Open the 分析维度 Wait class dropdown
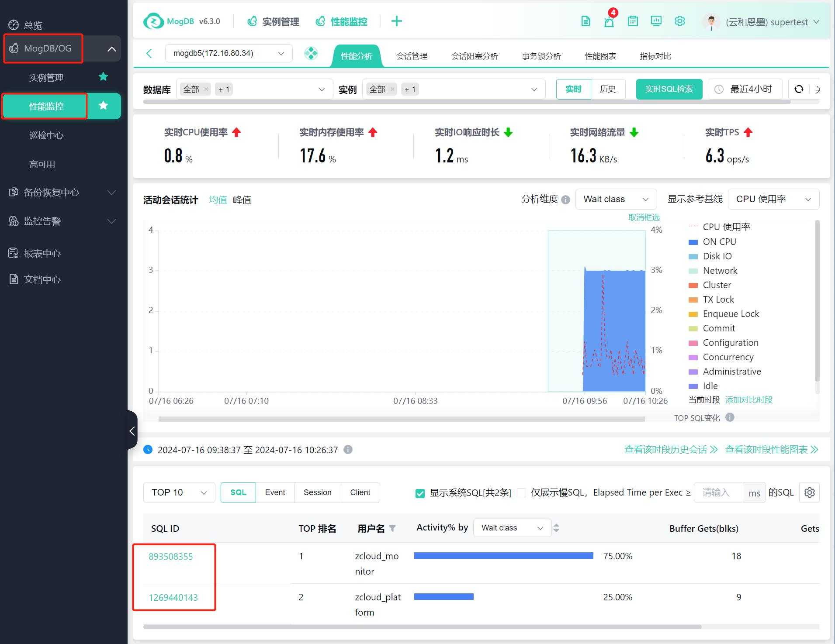 [x=616, y=199]
